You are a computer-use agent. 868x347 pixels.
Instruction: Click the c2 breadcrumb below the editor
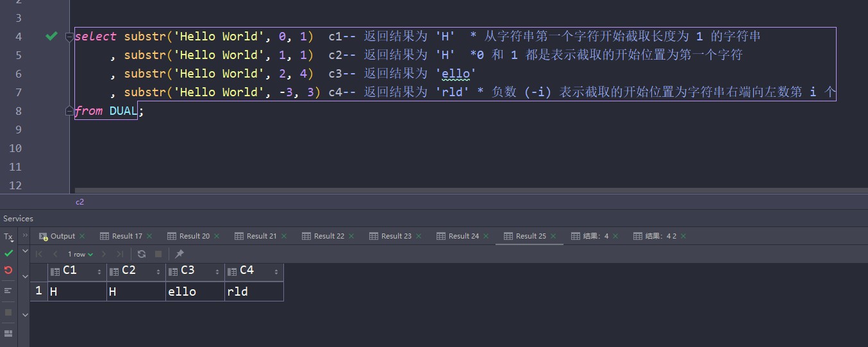pos(79,202)
